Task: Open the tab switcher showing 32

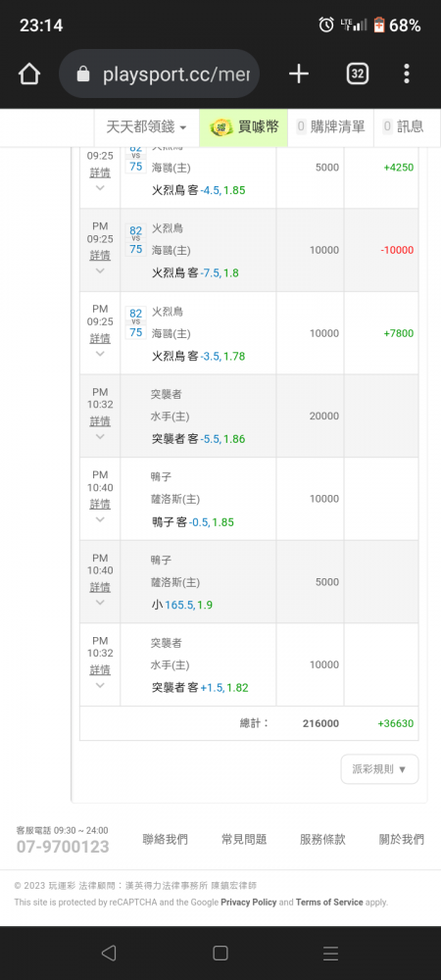Action: [x=357, y=74]
